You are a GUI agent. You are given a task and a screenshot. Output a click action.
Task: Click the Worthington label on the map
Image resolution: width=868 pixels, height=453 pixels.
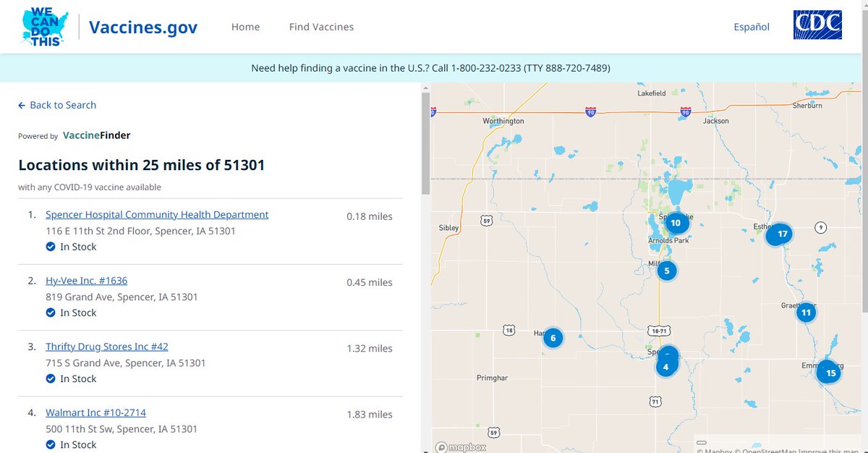pos(503,121)
